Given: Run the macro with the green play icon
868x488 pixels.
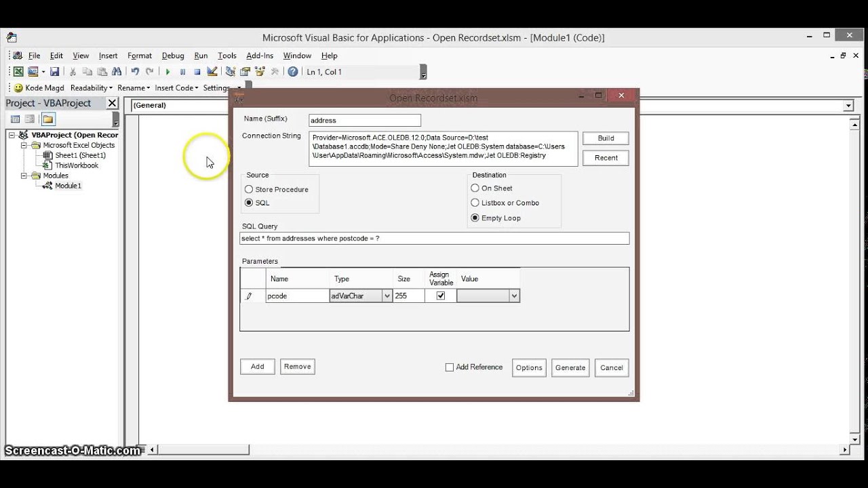Looking at the screenshot, I should pyautogui.click(x=167, y=71).
